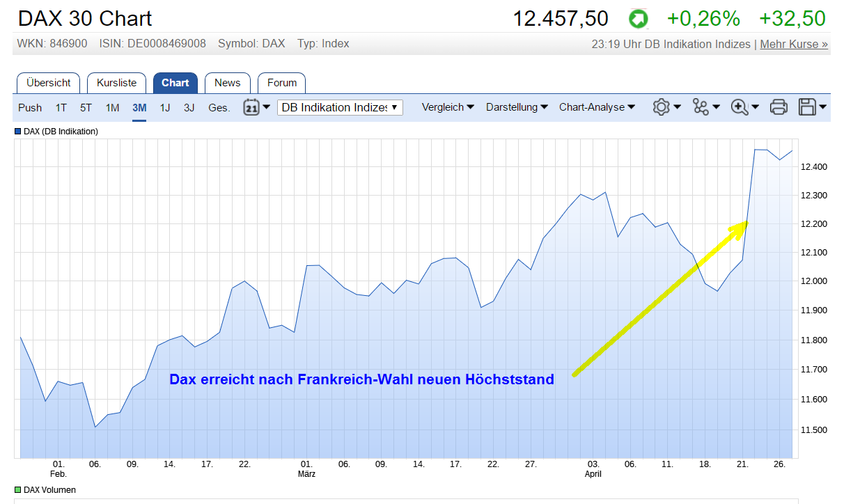844x504 pixels.
Task: Expand the Vergleich comparison dropdown
Action: [x=448, y=107]
